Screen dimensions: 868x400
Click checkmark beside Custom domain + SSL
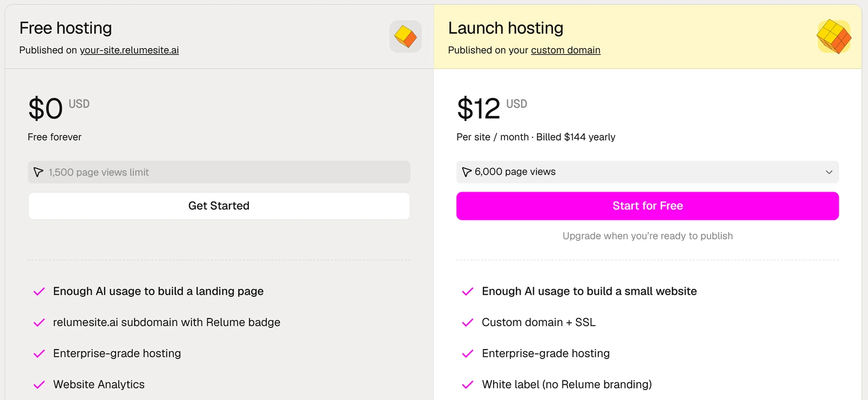[468, 322]
